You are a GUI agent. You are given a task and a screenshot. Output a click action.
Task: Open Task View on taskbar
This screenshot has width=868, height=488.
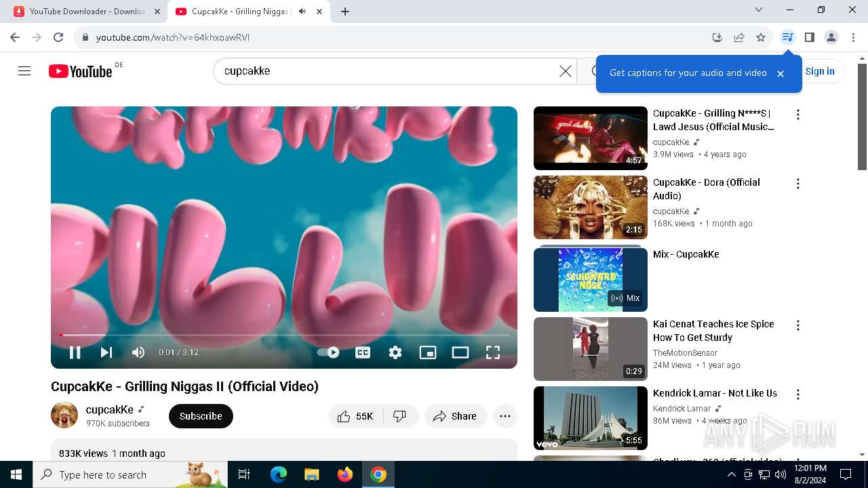tap(244, 474)
